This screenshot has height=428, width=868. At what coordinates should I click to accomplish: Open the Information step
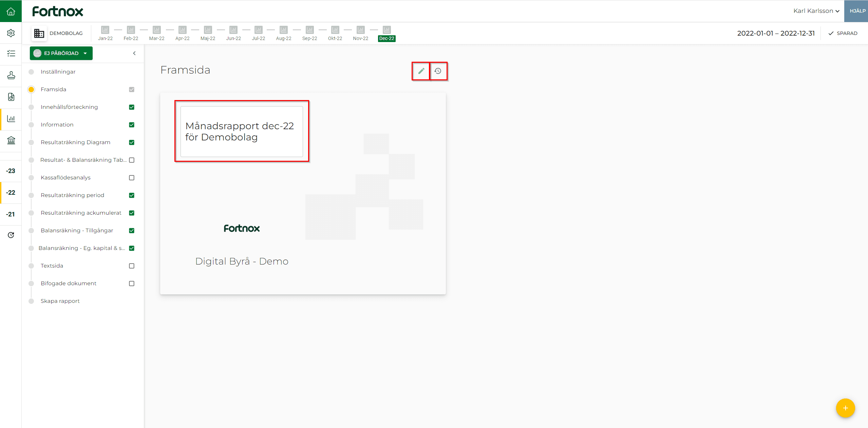click(57, 125)
